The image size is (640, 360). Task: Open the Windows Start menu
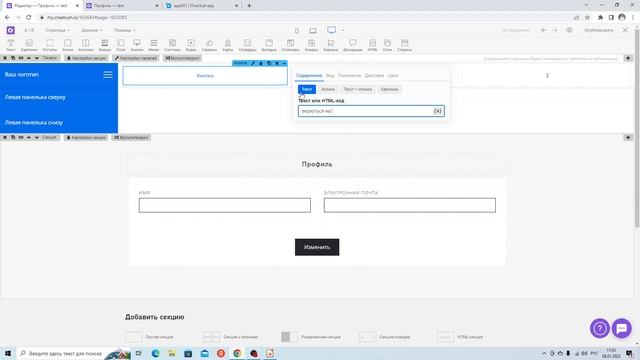point(8,353)
